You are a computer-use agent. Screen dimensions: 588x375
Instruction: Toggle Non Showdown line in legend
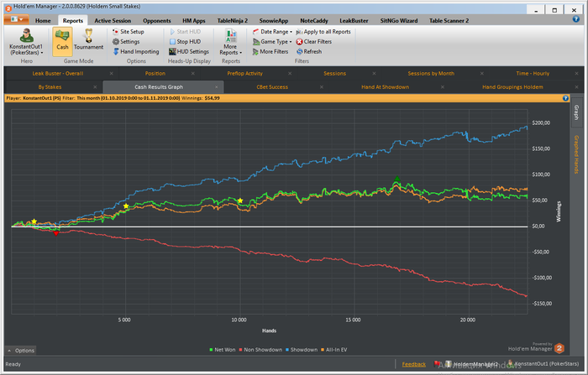260,350
